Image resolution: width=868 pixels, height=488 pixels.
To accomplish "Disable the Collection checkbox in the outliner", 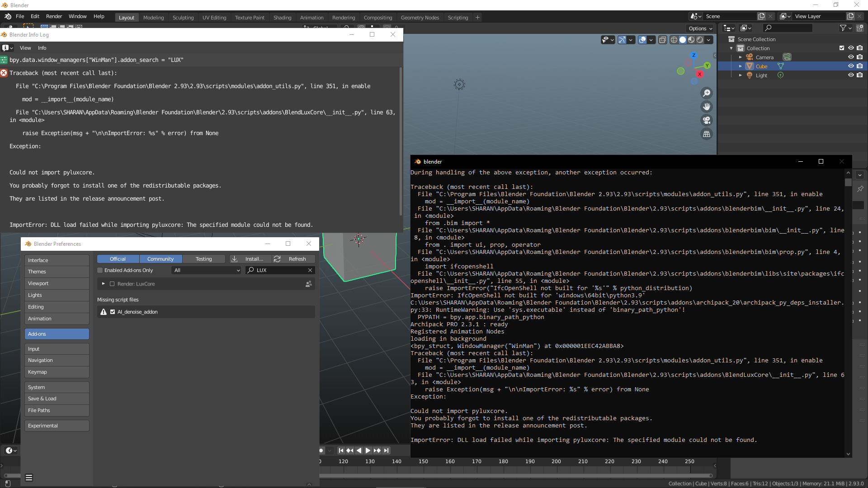I will (x=842, y=48).
